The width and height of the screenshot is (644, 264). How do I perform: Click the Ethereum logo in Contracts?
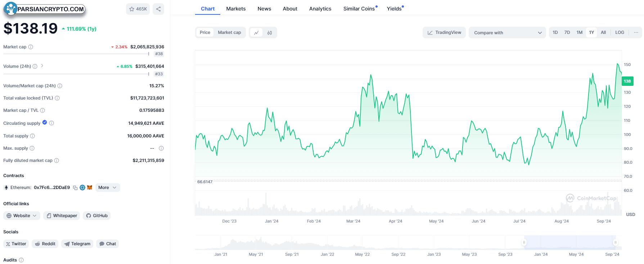click(6, 188)
